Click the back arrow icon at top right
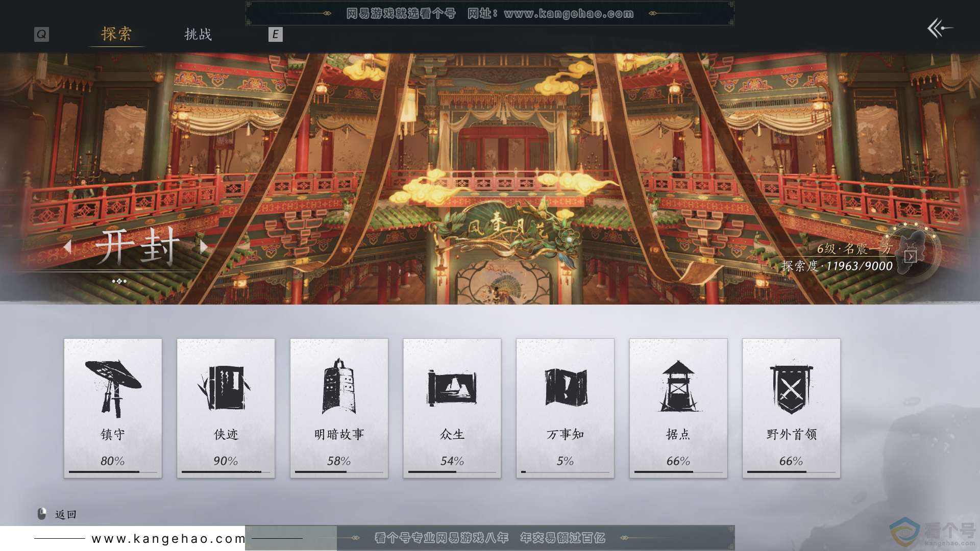980x551 pixels. point(940,28)
